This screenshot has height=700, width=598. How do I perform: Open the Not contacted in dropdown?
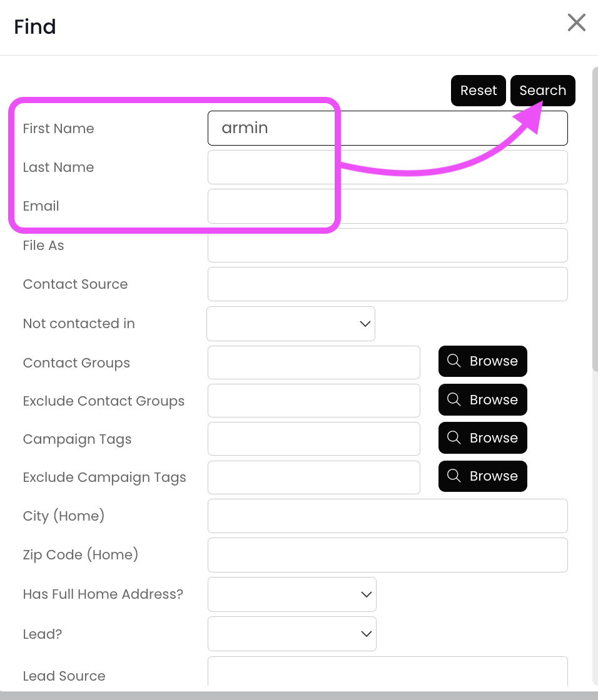[x=291, y=324]
